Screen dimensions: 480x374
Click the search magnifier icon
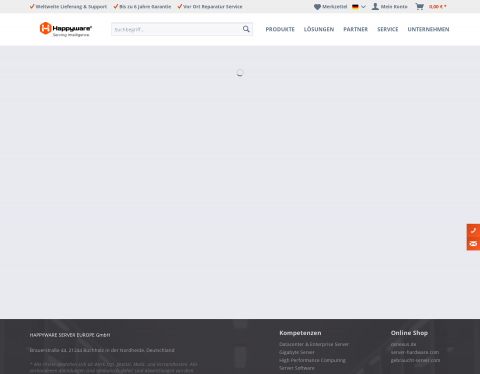(x=246, y=29)
